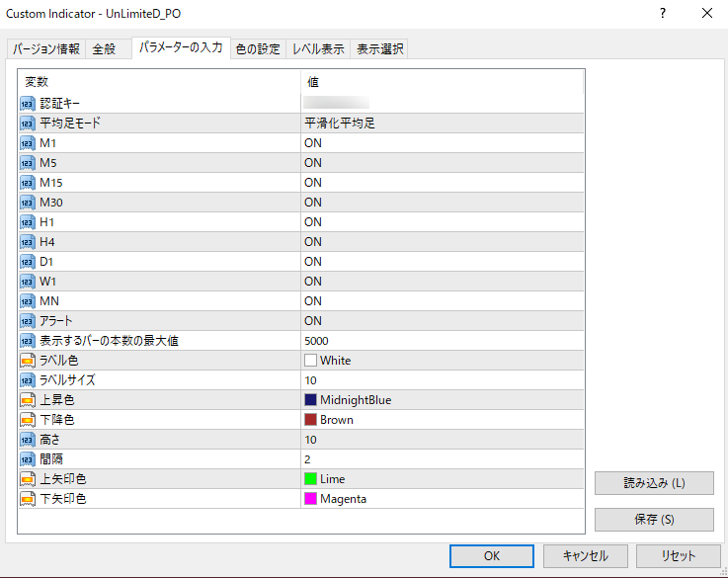Select the パラメーターの入力 tab
The width and height of the screenshot is (728, 578).
[181, 47]
